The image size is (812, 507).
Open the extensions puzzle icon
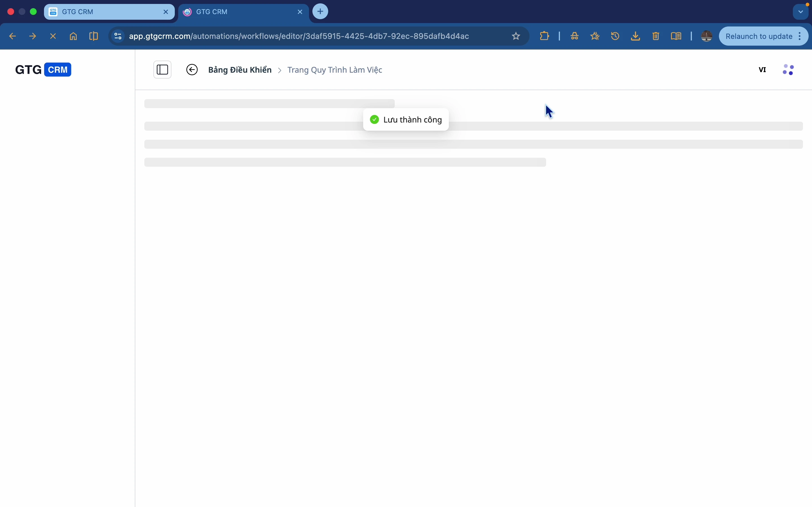tap(545, 36)
